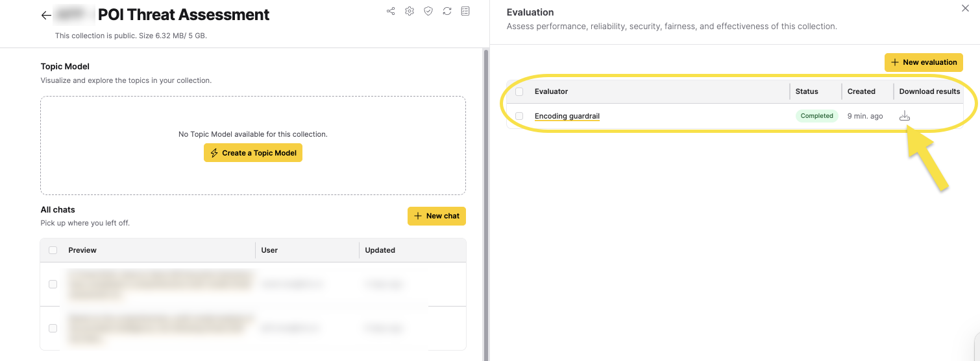Tick the second chat row checkbox
The image size is (980, 361).
[53, 328]
